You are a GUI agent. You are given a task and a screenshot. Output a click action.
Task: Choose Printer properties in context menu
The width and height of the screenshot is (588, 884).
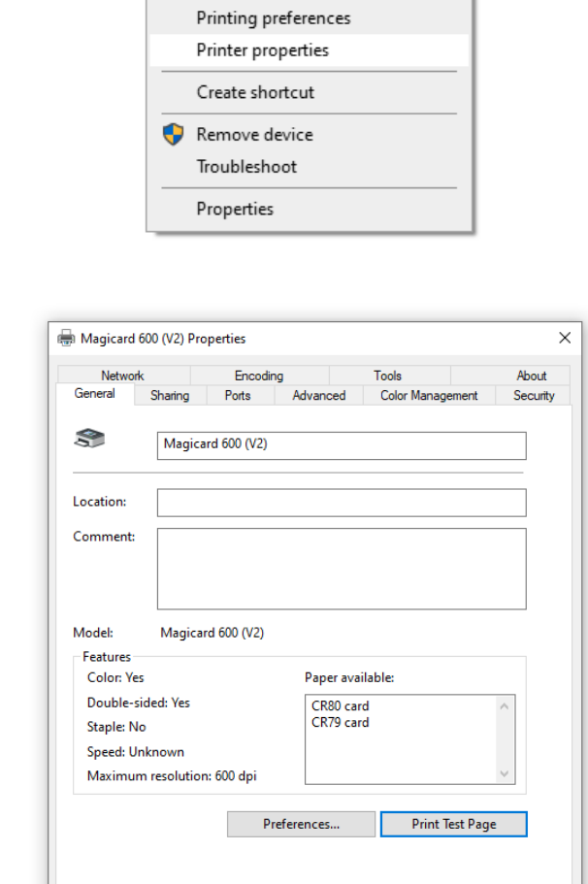(x=309, y=50)
